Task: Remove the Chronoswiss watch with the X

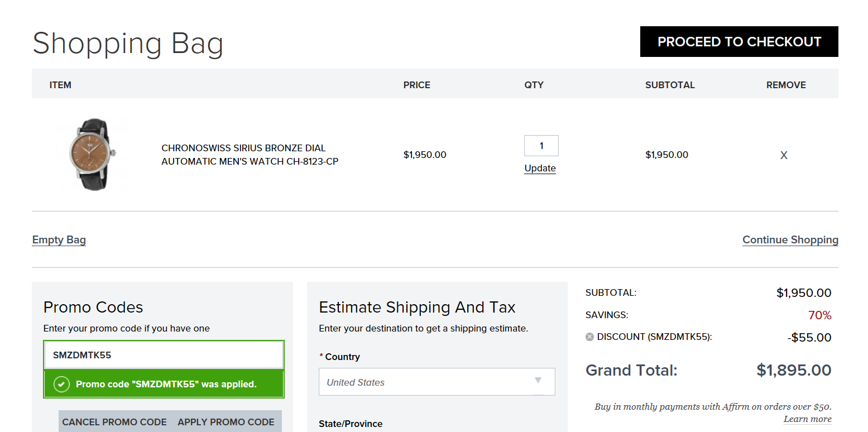Action: click(784, 155)
